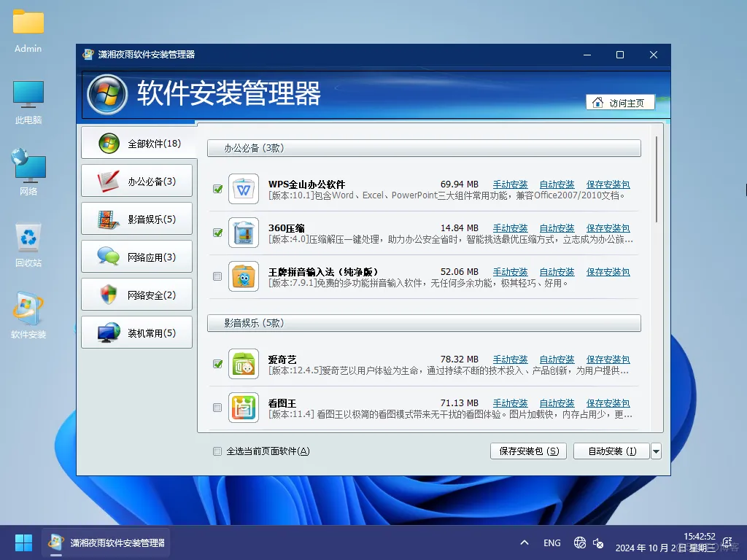Click 自动安装 link for WPS金山办公软件
This screenshot has height=560, width=747.
point(557,184)
